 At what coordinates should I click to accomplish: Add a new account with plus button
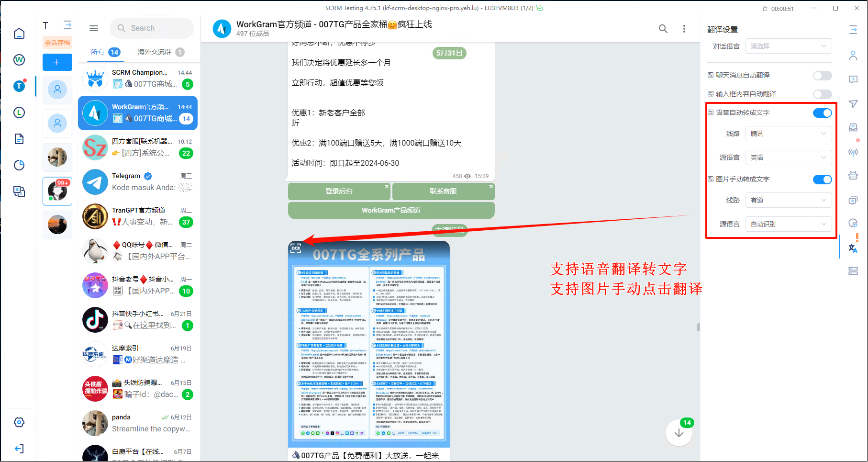click(57, 62)
